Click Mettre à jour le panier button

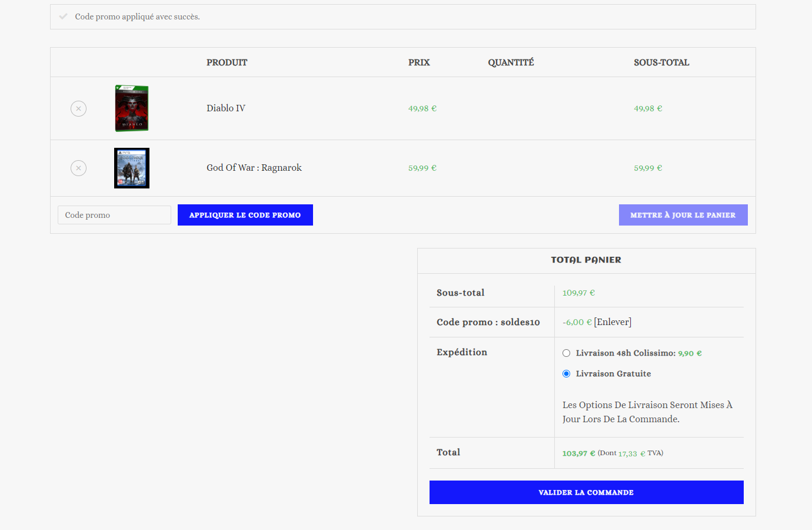coord(683,215)
